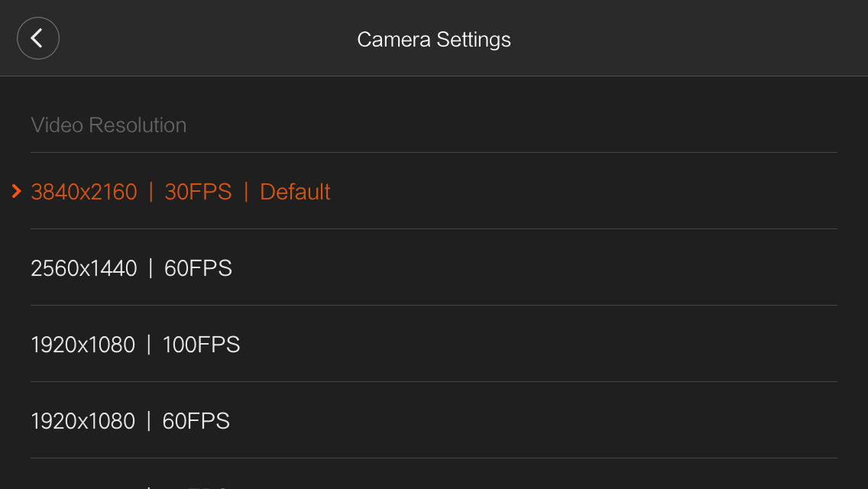Choose the 1920x1080 60FPS resolution option

click(x=434, y=421)
